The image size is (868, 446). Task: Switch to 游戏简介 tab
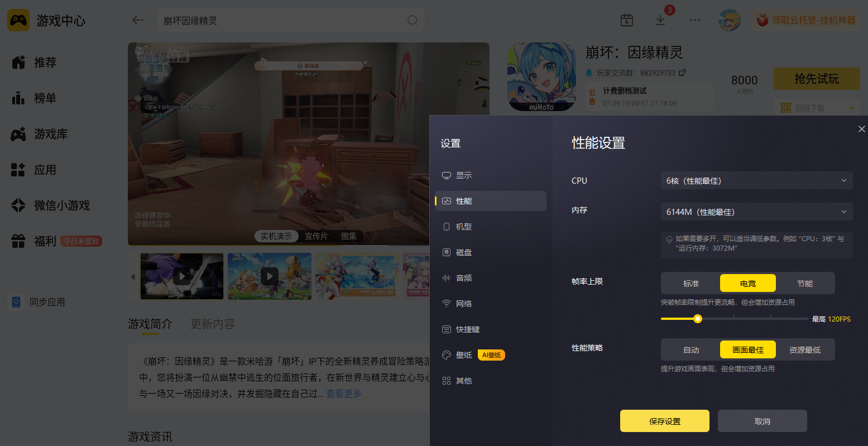click(150, 324)
